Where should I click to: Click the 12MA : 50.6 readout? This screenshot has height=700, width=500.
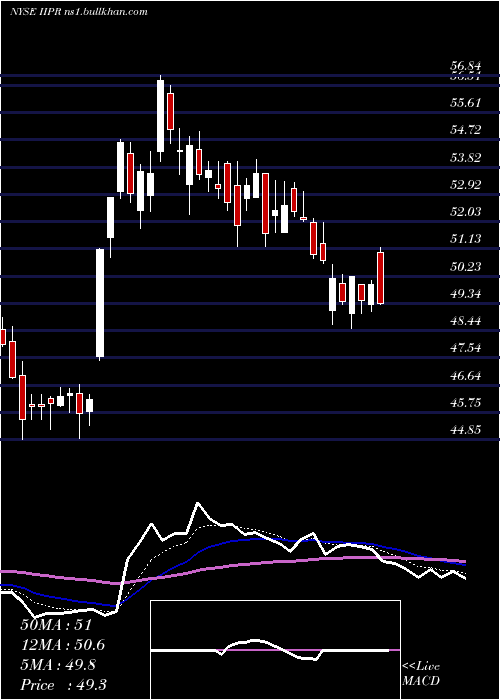click(x=63, y=645)
